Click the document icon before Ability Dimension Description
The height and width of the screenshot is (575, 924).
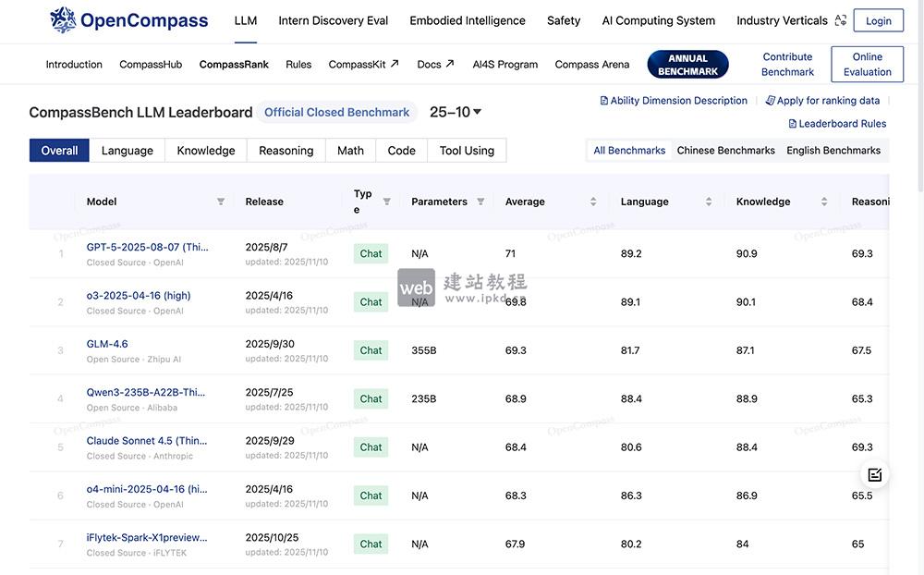point(602,100)
